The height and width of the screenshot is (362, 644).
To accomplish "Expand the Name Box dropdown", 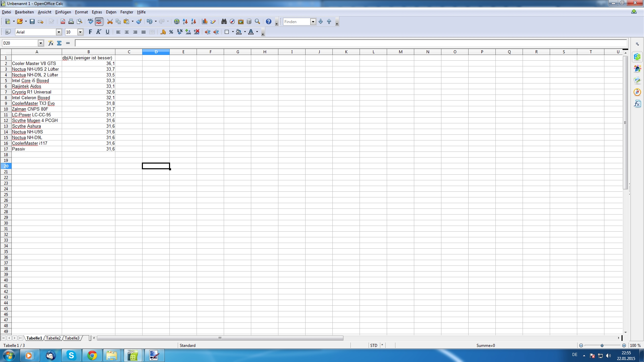I will 41,43.
